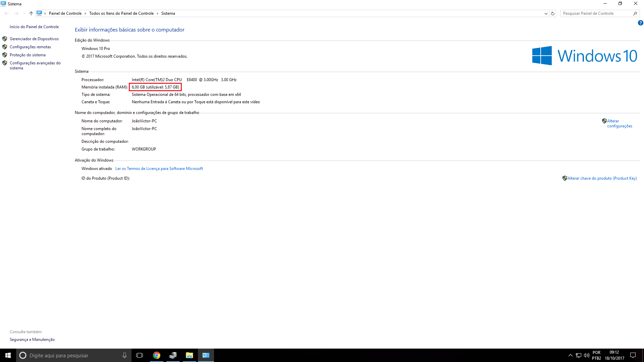Open Task View on taskbar

pyautogui.click(x=140, y=355)
